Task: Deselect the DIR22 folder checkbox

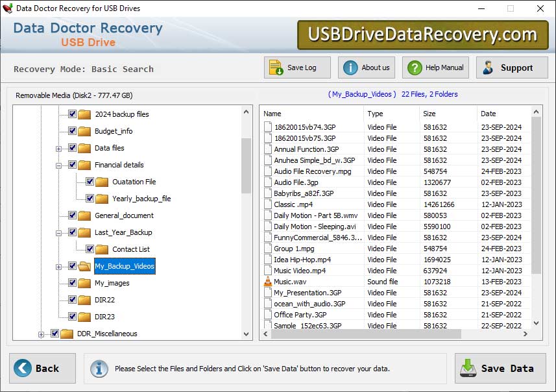Action: [x=73, y=299]
